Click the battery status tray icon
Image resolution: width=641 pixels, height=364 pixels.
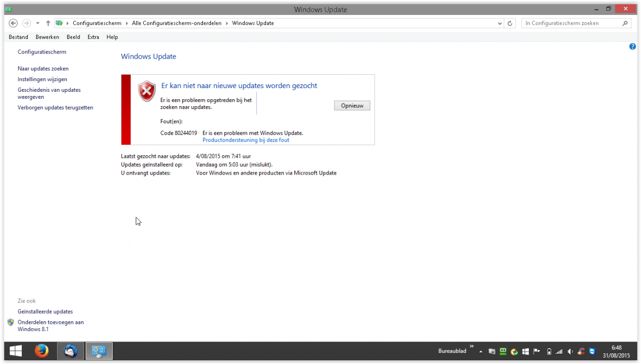click(549, 352)
